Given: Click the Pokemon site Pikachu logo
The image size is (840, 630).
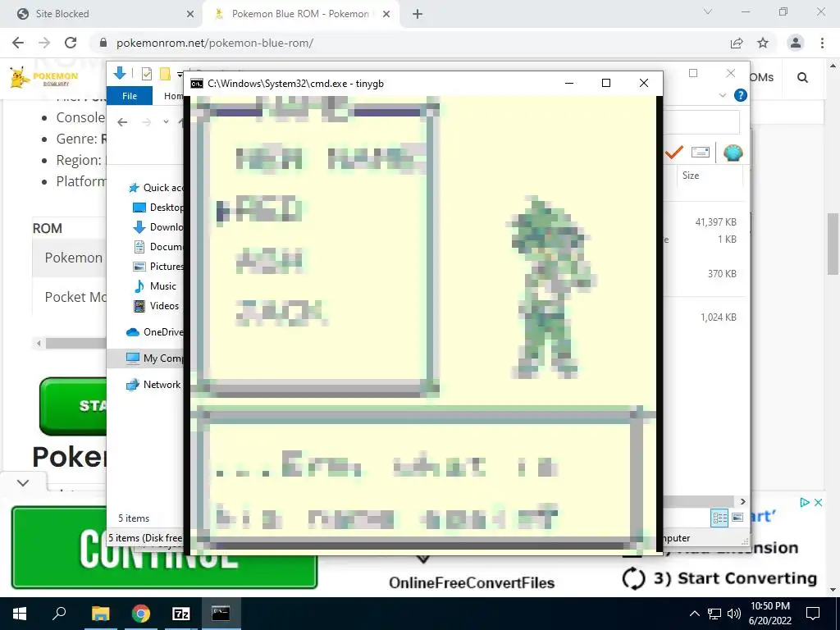Looking at the screenshot, I should coord(44,77).
